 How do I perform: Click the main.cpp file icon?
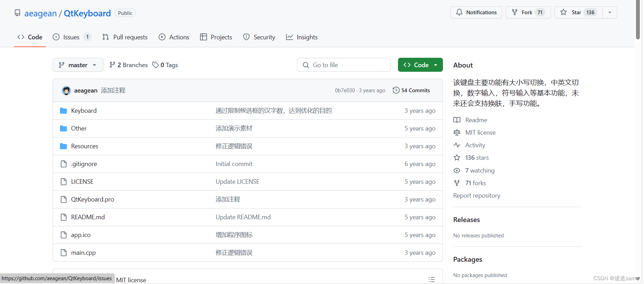coord(63,253)
